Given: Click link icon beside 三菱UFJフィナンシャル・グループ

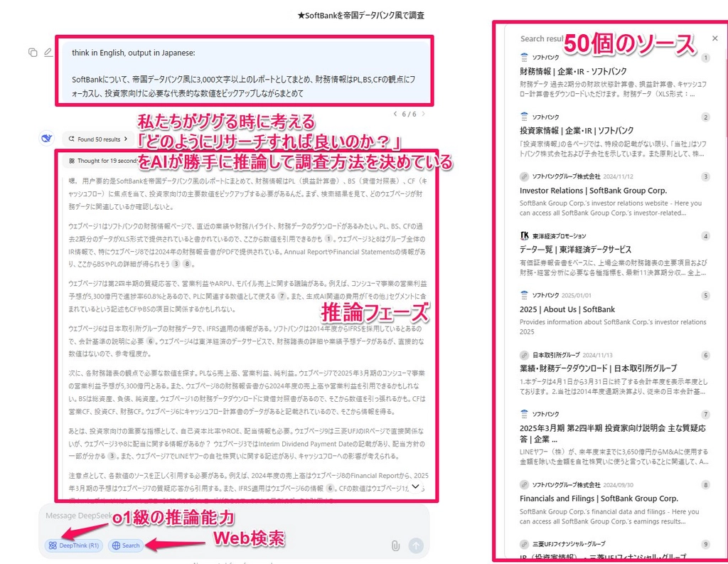Looking at the screenshot, I should coord(524,543).
